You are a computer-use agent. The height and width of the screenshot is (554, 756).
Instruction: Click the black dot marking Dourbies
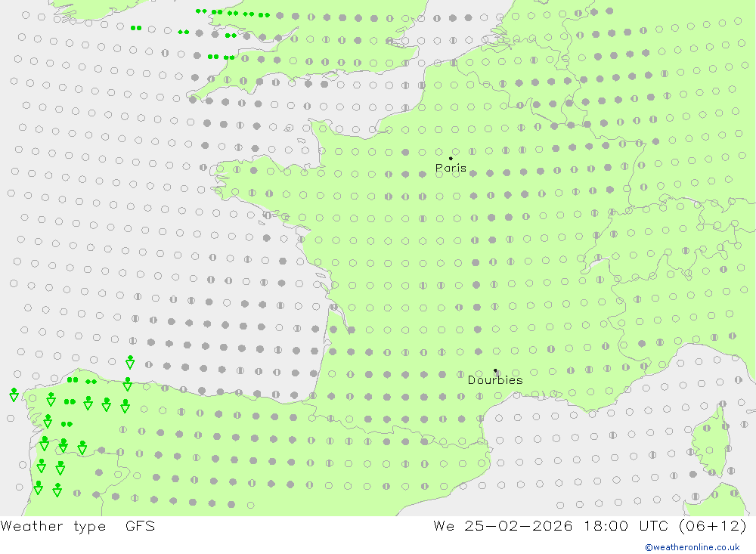tap(495, 370)
